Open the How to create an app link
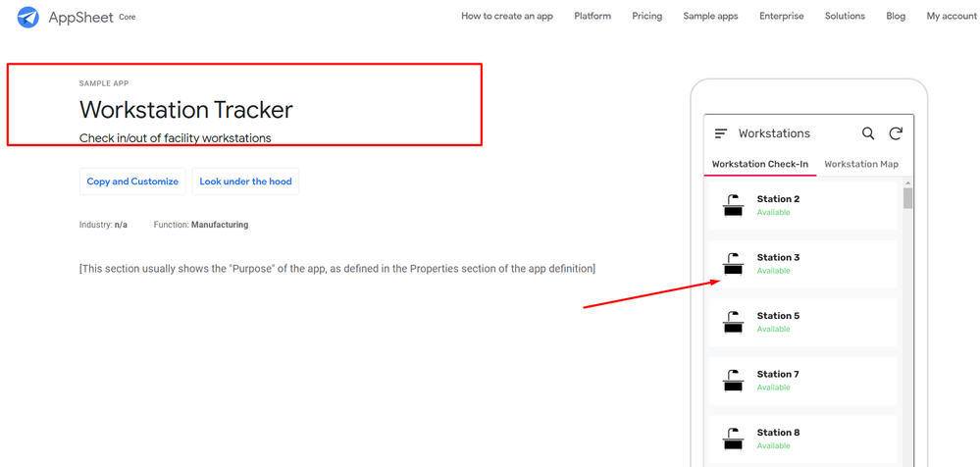The image size is (980, 467). point(507,17)
